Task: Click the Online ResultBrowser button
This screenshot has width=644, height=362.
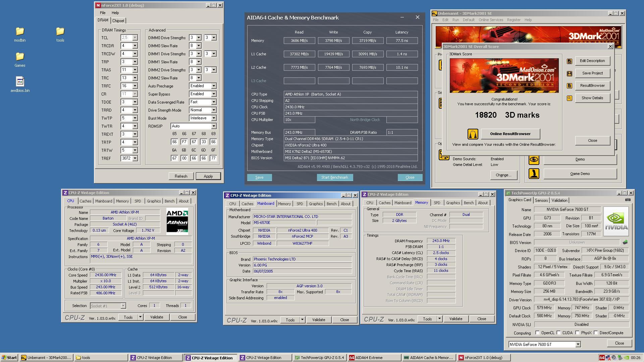Action: click(511, 134)
